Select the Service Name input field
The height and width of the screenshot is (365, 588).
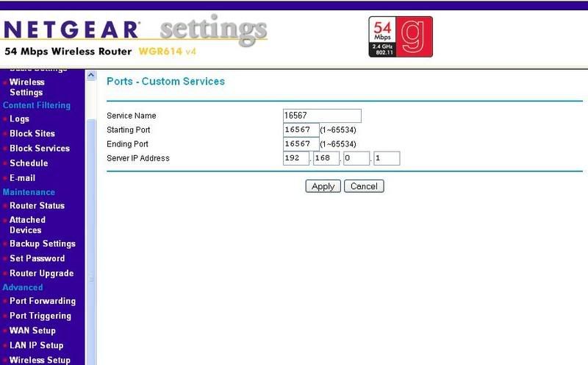coord(322,116)
